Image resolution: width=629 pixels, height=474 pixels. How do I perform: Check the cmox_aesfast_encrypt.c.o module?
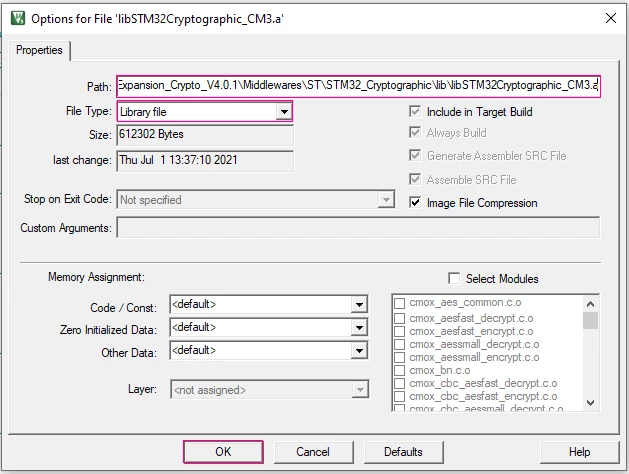click(x=400, y=332)
